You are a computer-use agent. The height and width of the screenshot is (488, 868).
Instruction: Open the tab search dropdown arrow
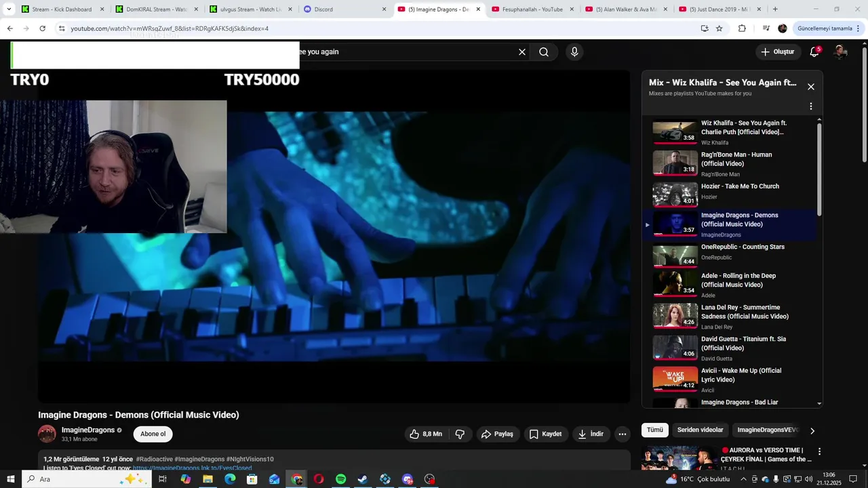click(9, 9)
